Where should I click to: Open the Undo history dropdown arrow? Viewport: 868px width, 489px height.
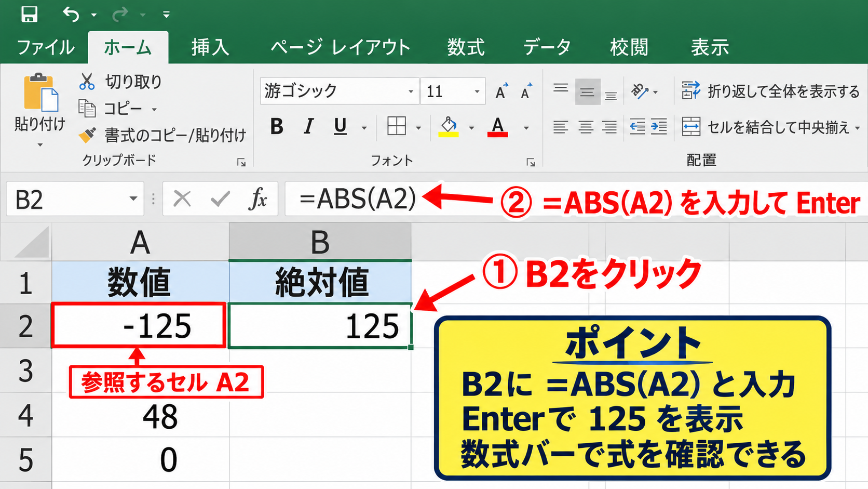[x=94, y=15]
